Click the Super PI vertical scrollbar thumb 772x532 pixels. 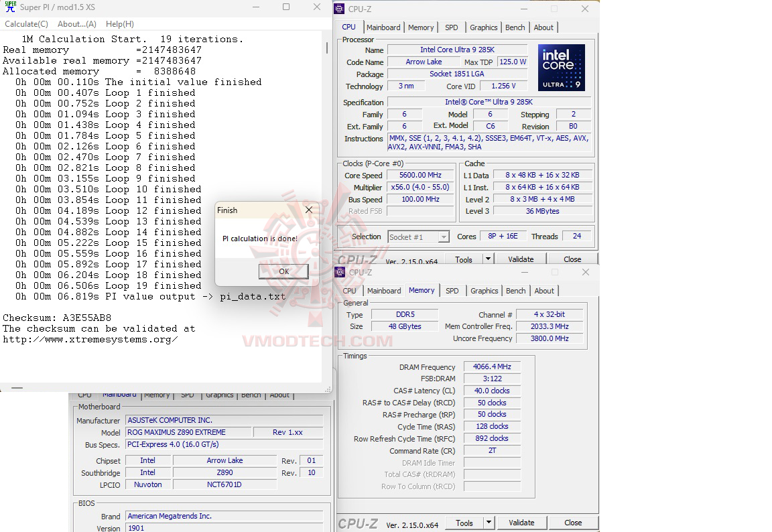click(326, 48)
